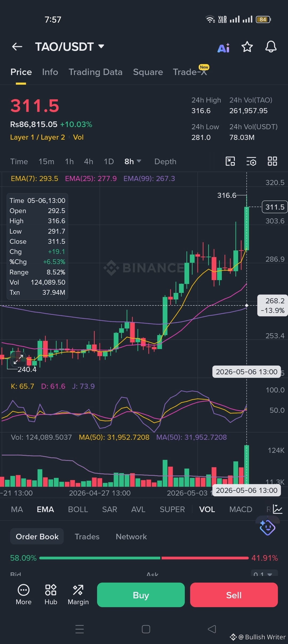Expand chart to fullscreen with arrows icon
Screen dimensions: 288x644
(18, 360)
